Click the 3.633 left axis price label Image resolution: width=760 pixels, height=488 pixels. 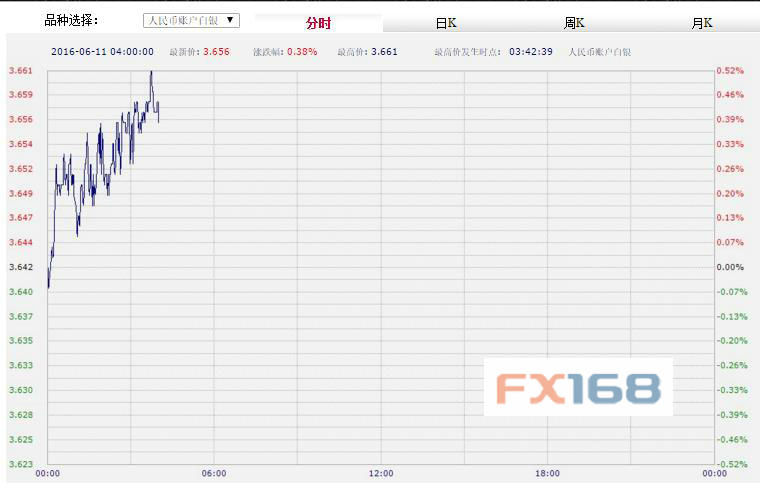(21, 365)
